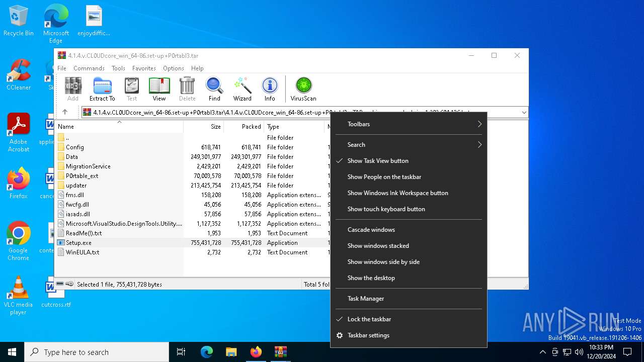644x362 pixels.
Task: Open the notification center icon
Action: 627,352
